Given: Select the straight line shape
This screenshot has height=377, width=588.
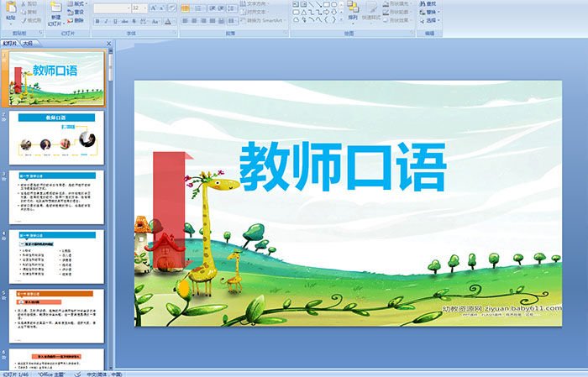Looking at the screenshot, I should click(312, 4).
